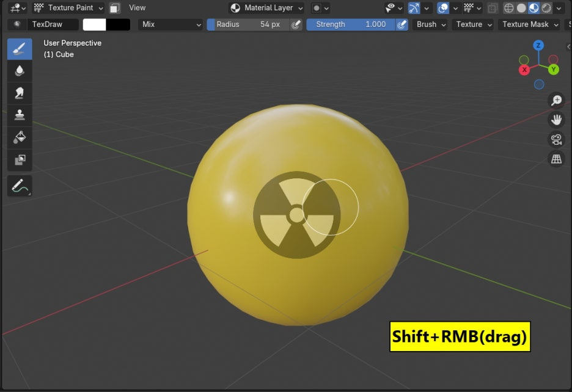Open the texture slot dropdown beside Material Layer

(x=321, y=8)
